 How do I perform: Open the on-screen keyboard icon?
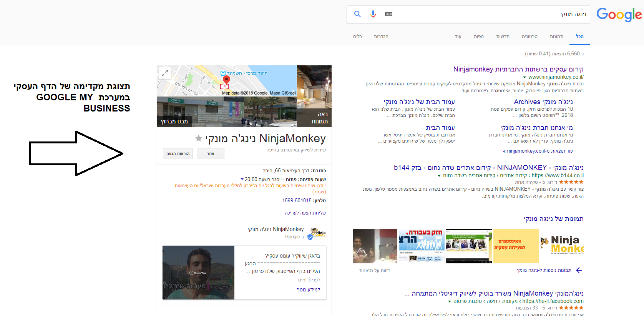tap(388, 14)
